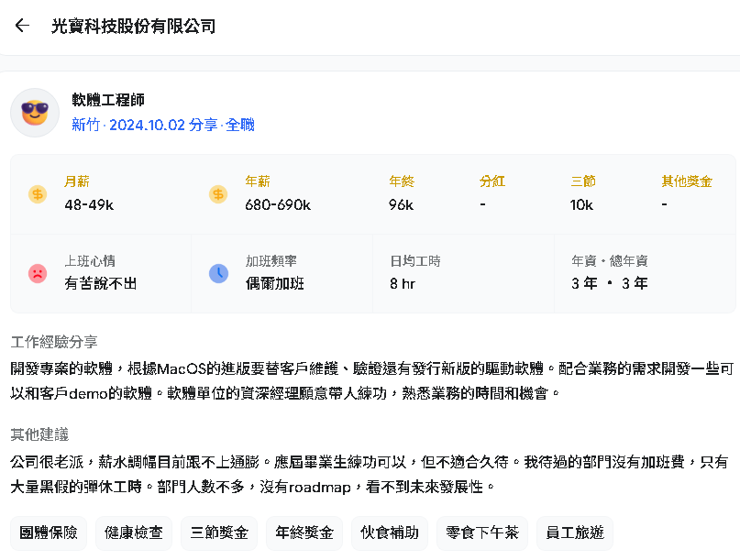This screenshot has height=560, width=740.
Task: Select the 軟體工程師 job title
Action: click(x=108, y=100)
